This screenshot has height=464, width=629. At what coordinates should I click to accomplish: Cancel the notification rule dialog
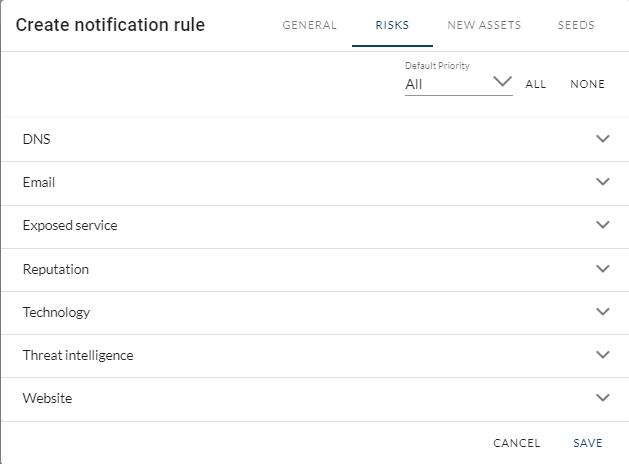pyautogui.click(x=516, y=443)
